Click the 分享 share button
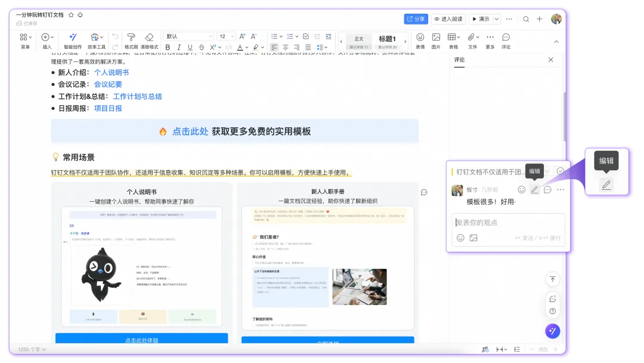Viewport: 644px width, 363px height. pyautogui.click(x=416, y=19)
